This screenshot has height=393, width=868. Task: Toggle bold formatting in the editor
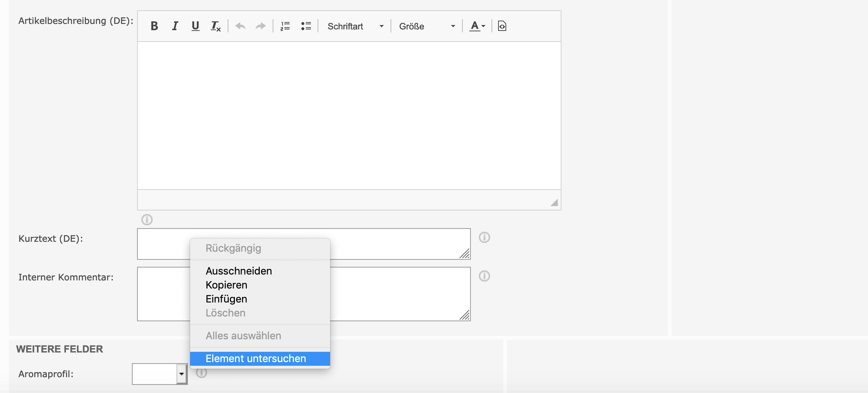tap(154, 26)
